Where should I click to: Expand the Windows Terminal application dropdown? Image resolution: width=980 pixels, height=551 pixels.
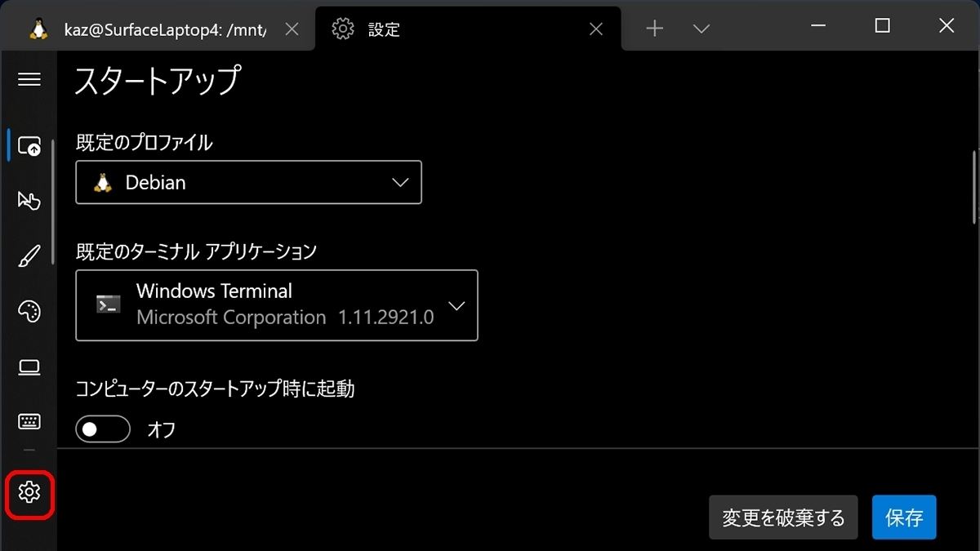(x=277, y=305)
